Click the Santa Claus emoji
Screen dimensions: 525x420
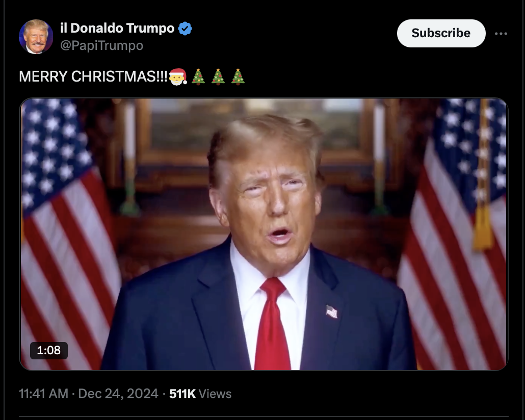point(178,76)
